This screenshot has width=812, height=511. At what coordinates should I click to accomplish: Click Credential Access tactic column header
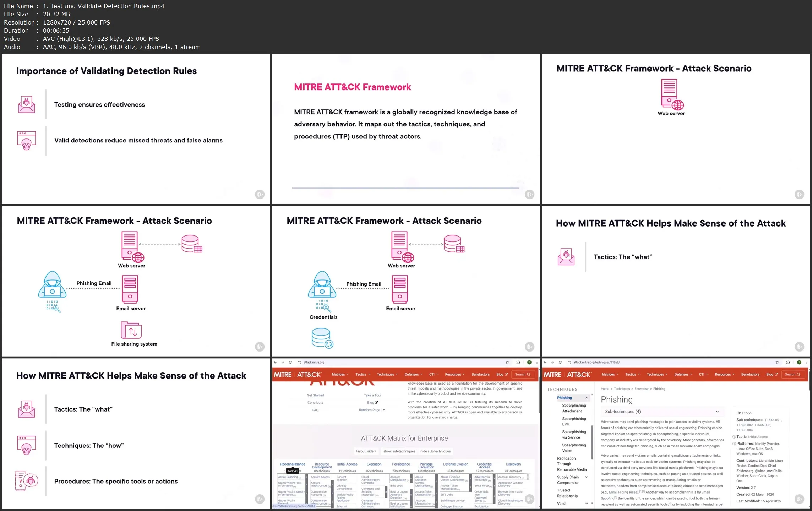coord(484,466)
